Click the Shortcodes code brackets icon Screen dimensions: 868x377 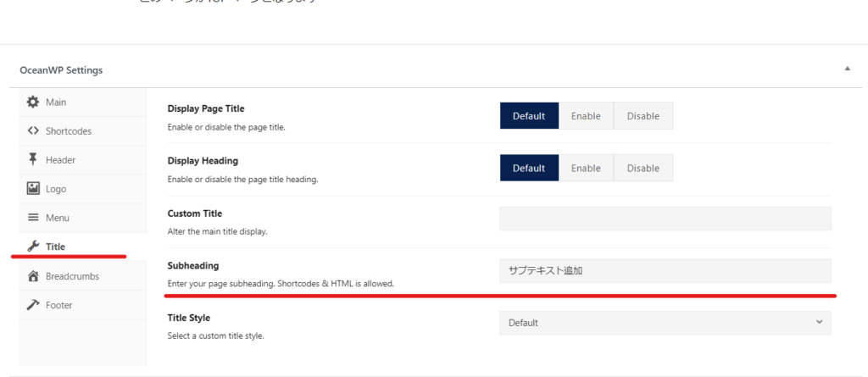click(33, 130)
